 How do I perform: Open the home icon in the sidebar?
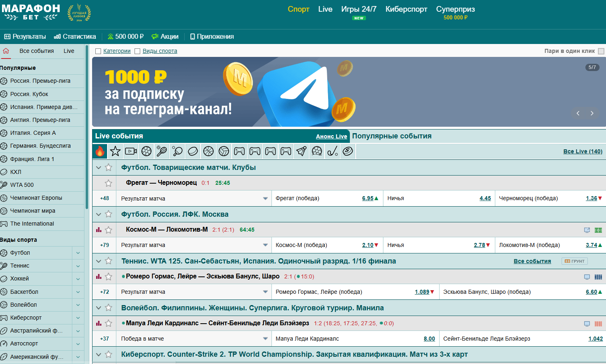click(x=6, y=51)
